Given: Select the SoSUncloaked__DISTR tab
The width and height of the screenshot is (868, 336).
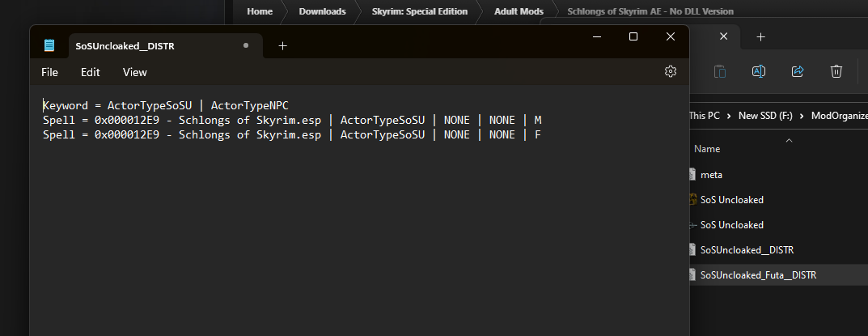Looking at the screenshot, I should tap(165, 46).
